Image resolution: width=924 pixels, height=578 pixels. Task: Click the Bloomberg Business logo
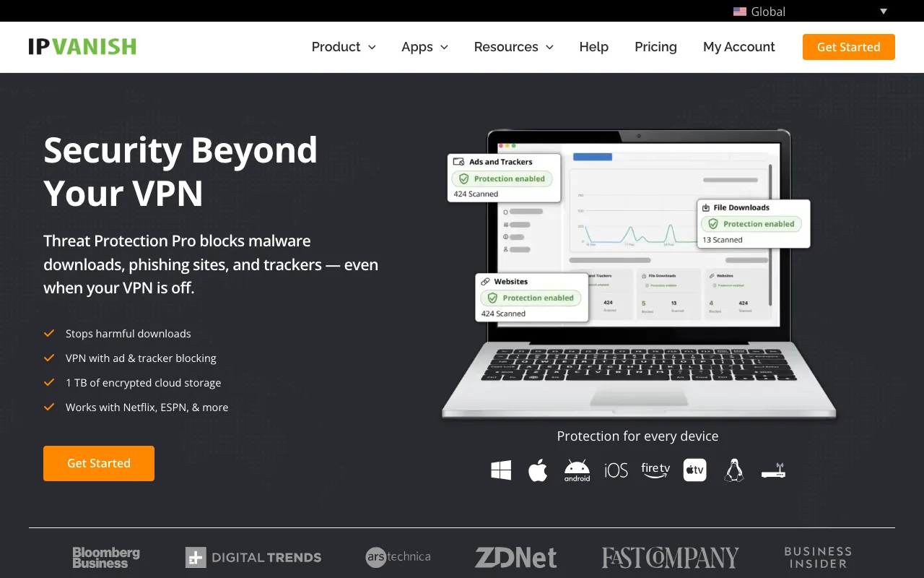[x=106, y=557]
